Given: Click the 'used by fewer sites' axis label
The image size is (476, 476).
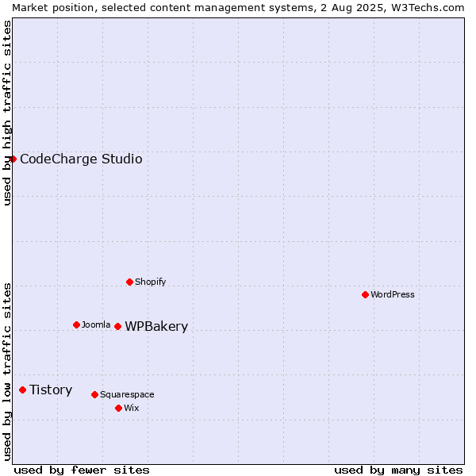Looking at the screenshot, I should [82, 470].
